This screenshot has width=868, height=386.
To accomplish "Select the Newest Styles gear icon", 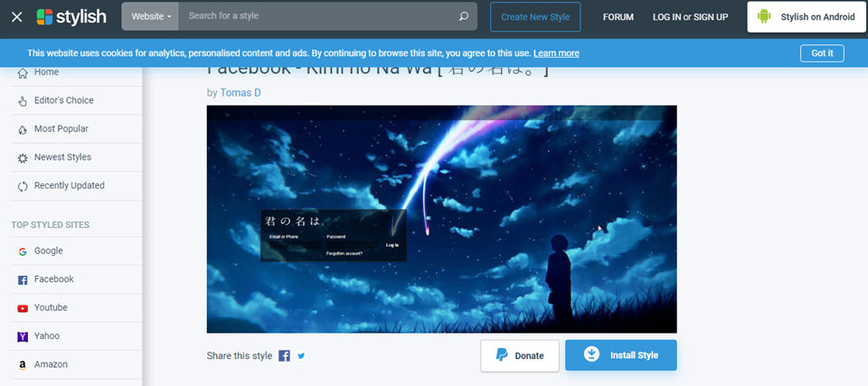I will point(23,158).
